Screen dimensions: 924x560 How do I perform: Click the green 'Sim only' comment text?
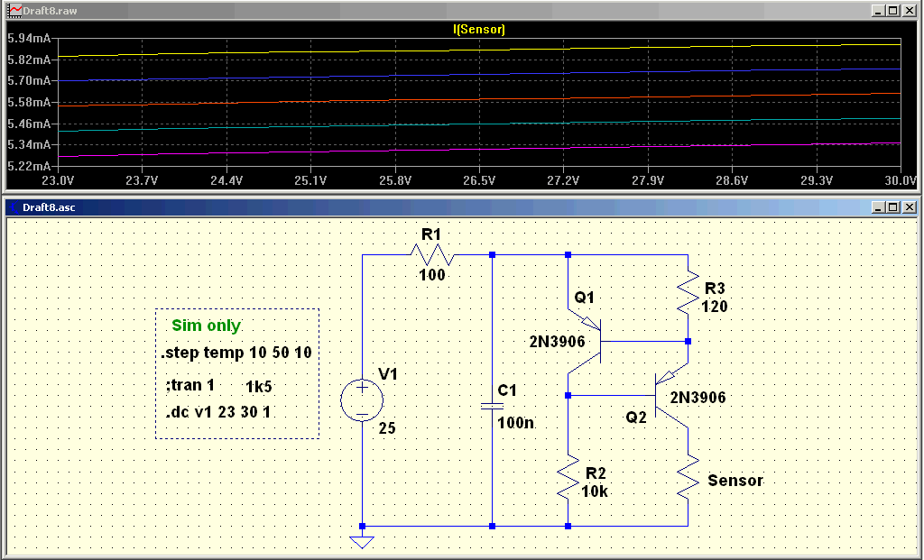click(207, 326)
